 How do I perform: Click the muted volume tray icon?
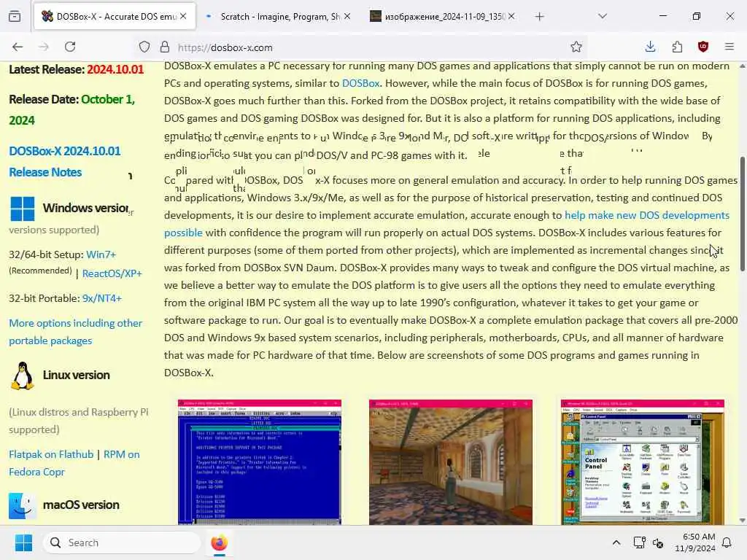659,542
